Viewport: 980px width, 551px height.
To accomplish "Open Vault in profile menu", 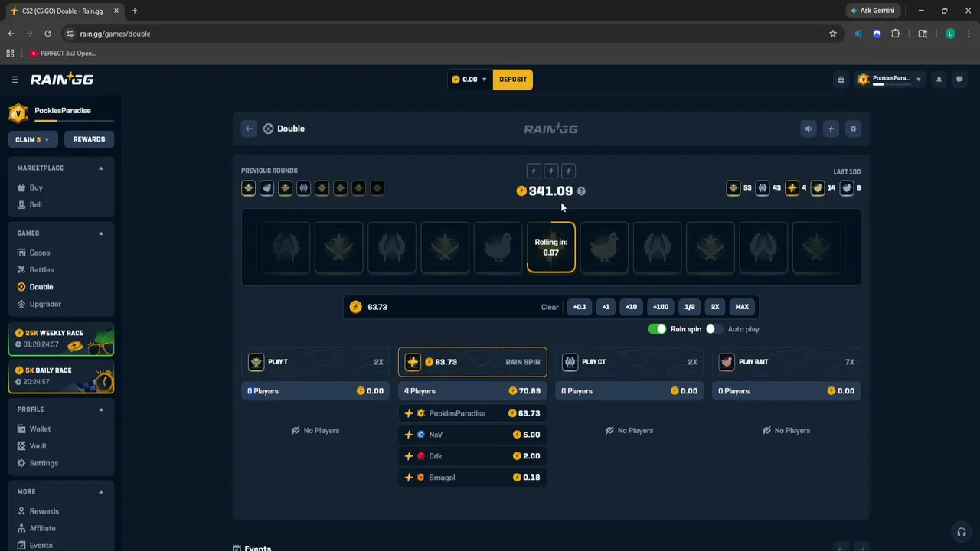I will tap(38, 445).
